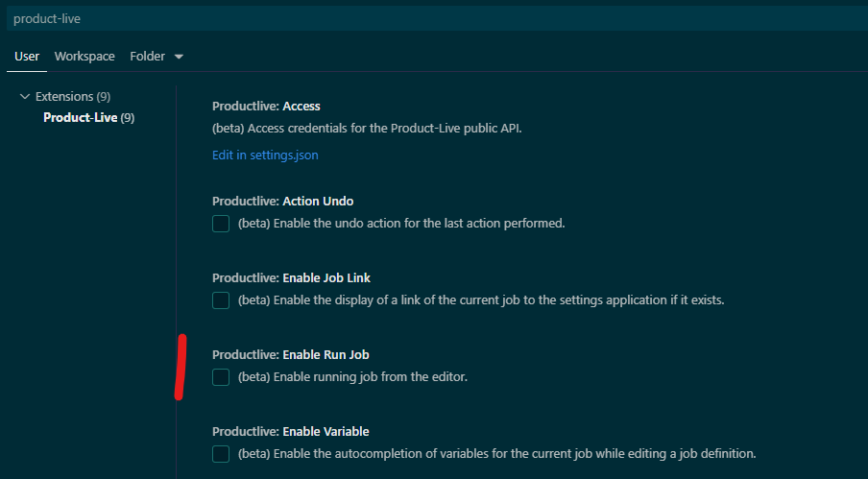868x479 pixels.
Task: Click the Productlive: Access setting title
Action: (266, 107)
